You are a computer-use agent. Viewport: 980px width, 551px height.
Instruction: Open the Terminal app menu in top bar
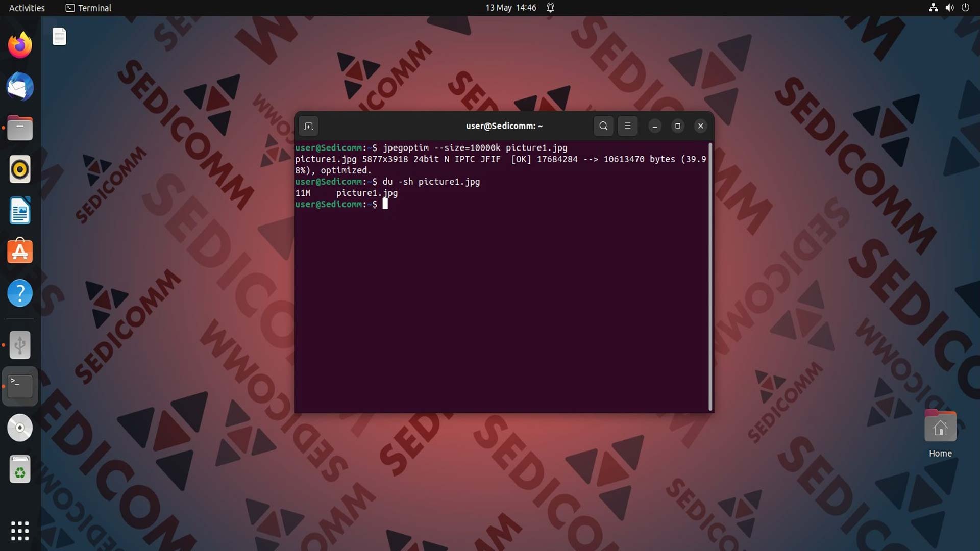coord(89,8)
